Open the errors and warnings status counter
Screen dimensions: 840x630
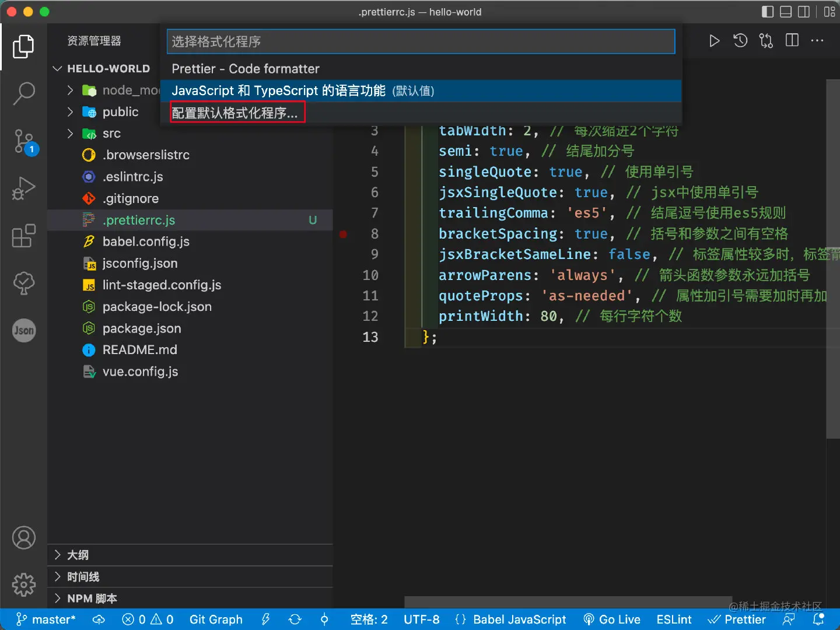(148, 619)
